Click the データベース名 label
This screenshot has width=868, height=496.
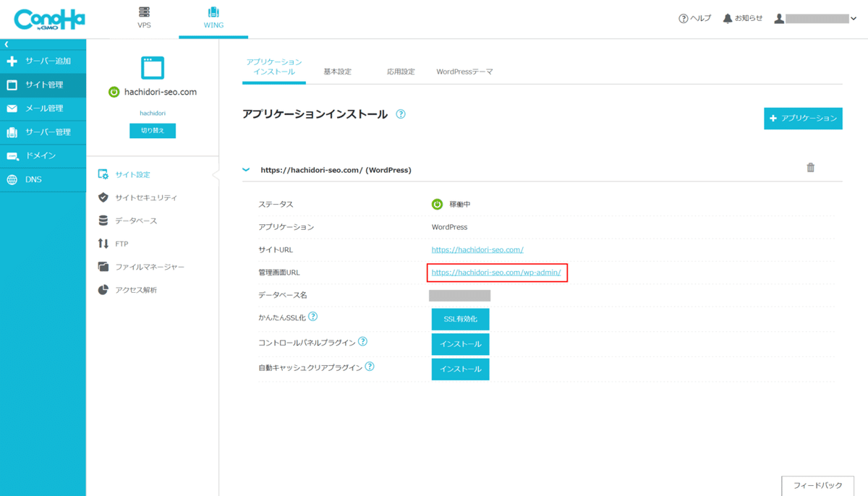(282, 295)
